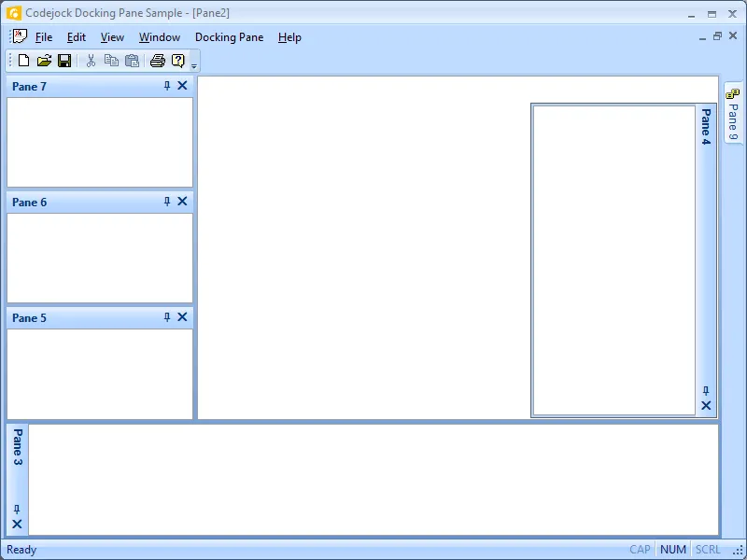This screenshot has height=560, width=747.
Task: Click the Open folder toolbar icon
Action: tap(44, 61)
